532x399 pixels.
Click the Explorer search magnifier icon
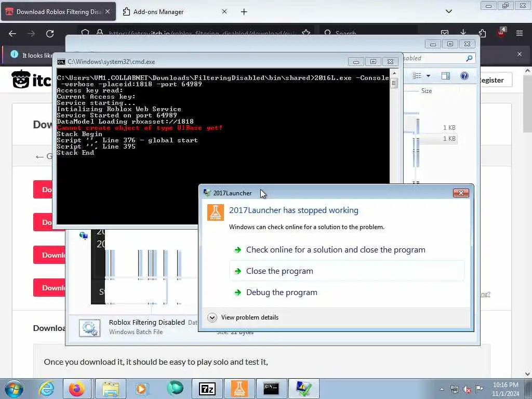click(x=469, y=58)
